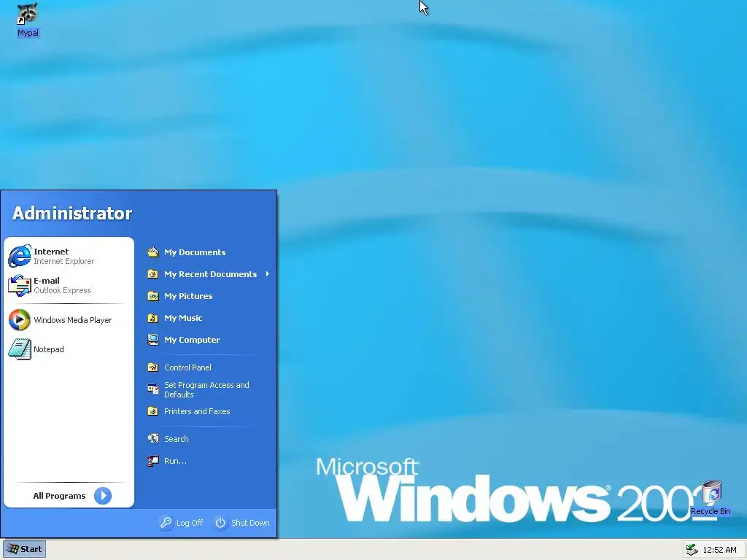Viewport: 747px width, 560px height.
Task: Click 'Set Program Access and Defaults' text
Action: tap(206, 389)
